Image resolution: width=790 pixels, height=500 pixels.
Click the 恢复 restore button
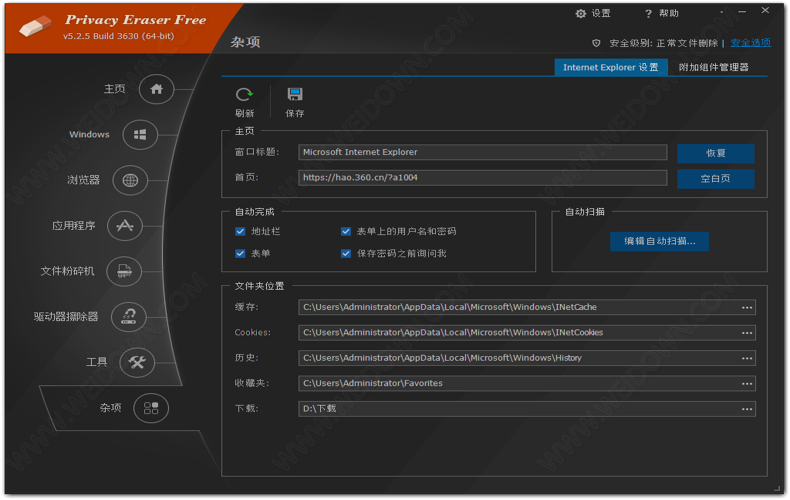tap(715, 153)
